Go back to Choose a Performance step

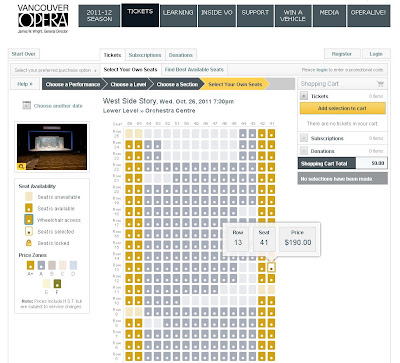[x=73, y=84]
